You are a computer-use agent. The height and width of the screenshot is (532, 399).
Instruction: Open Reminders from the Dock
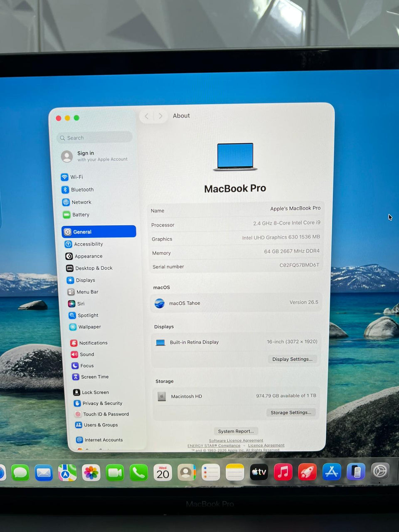tap(211, 473)
